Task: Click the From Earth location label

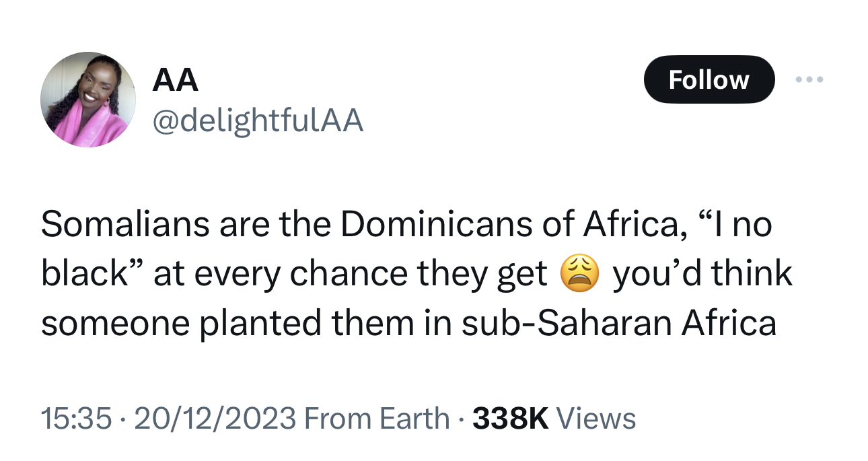Action: (377, 419)
